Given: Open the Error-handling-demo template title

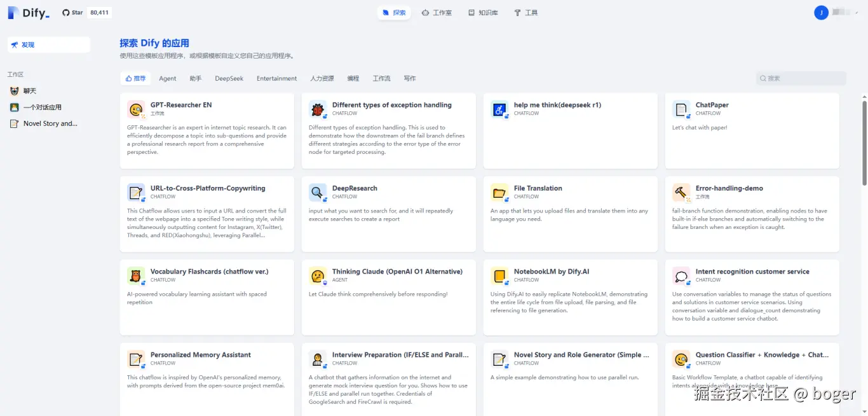Looking at the screenshot, I should pos(729,188).
